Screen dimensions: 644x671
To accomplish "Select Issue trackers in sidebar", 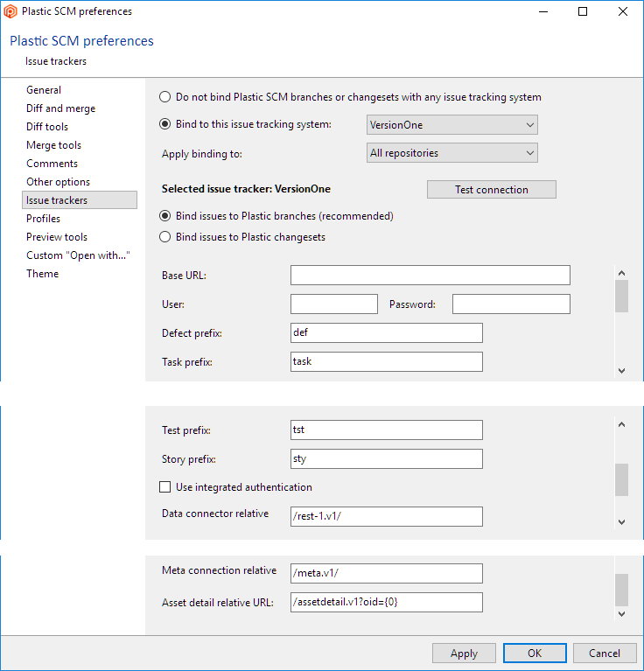I will (x=80, y=200).
